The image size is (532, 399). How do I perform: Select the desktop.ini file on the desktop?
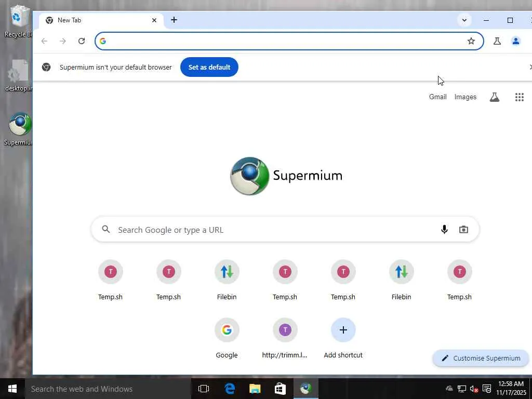[x=19, y=75]
